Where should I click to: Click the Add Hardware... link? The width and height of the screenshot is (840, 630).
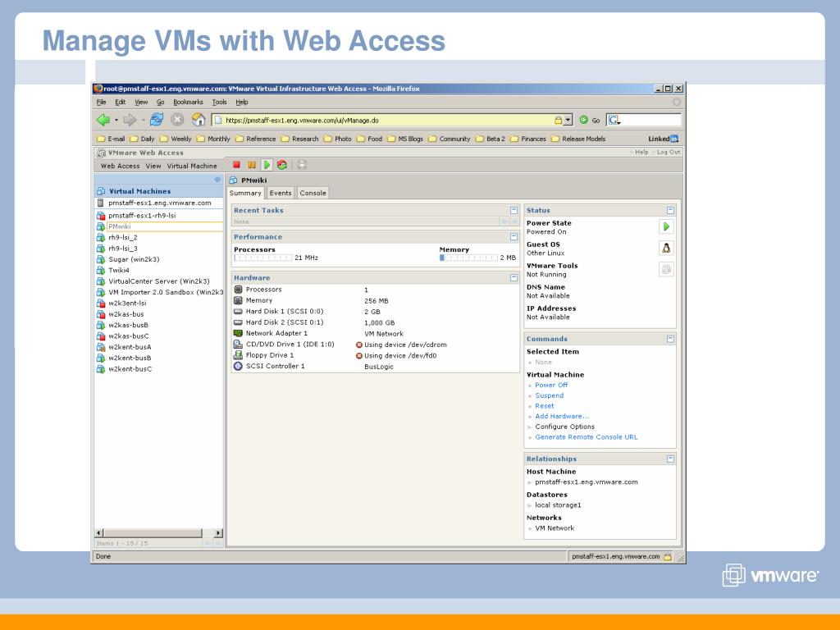[562, 416]
